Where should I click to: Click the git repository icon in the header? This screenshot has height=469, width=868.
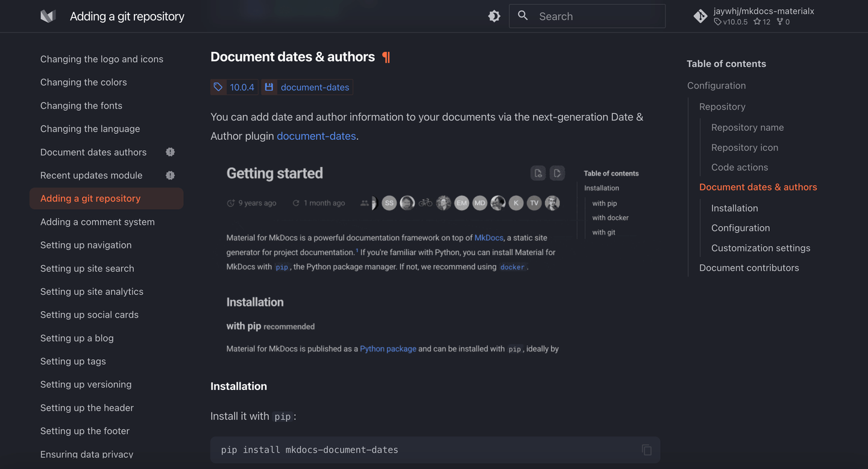click(x=700, y=16)
